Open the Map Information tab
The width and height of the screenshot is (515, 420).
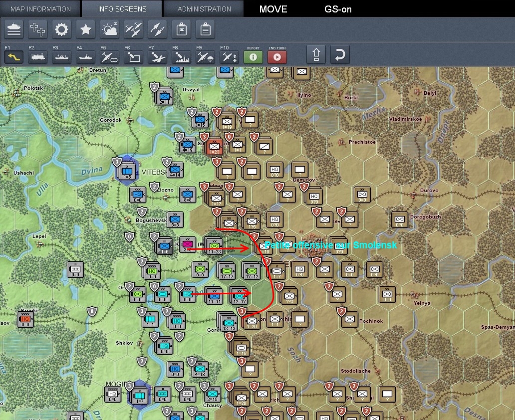pyautogui.click(x=40, y=9)
